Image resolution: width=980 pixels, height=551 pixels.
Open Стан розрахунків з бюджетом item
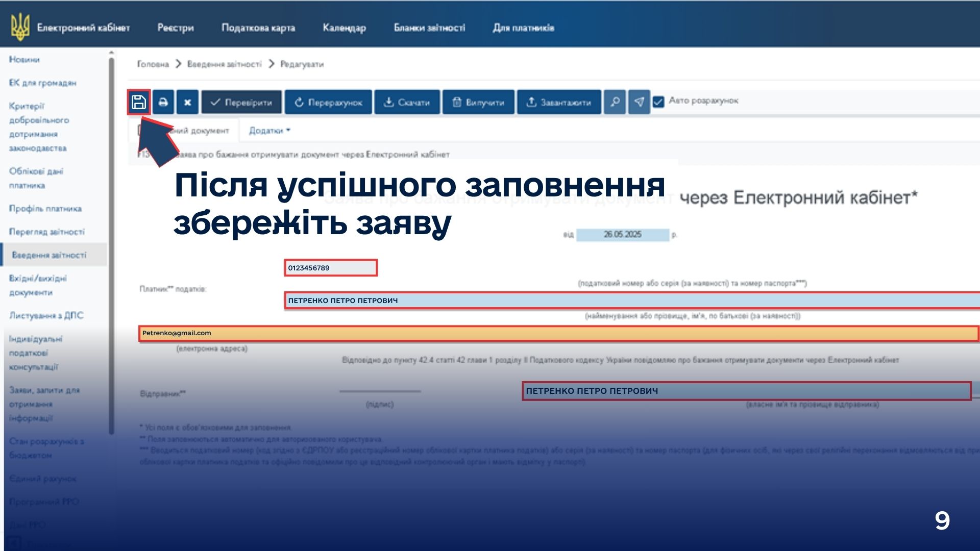46,448
